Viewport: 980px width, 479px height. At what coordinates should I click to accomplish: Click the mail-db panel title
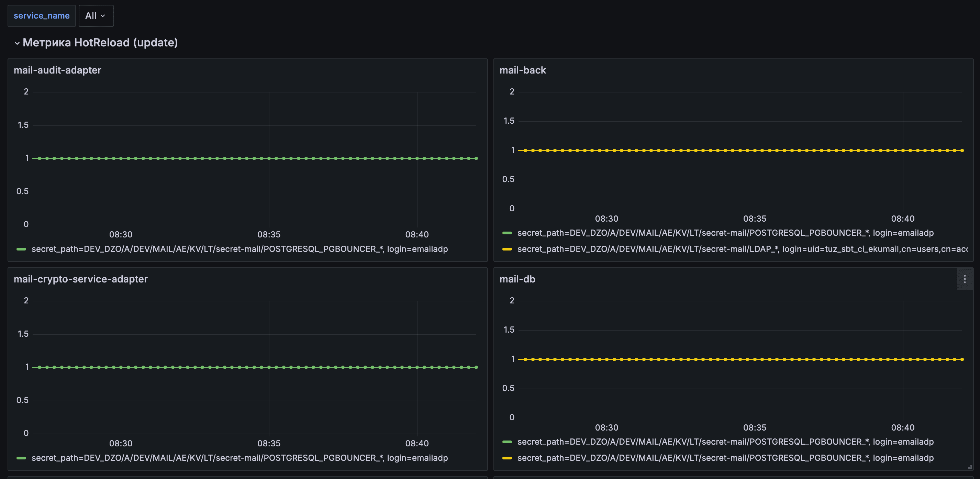click(517, 279)
